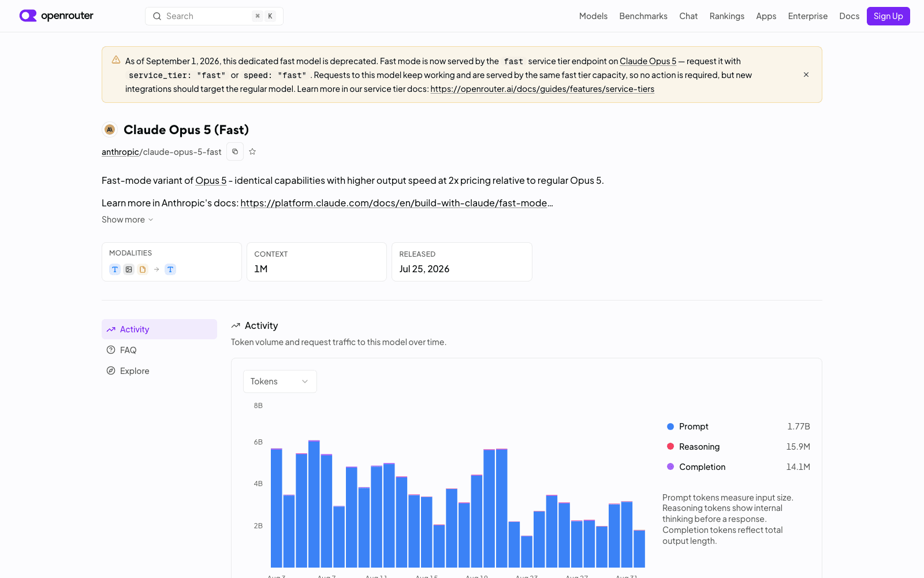The image size is (924, 578).
Task: Open the service tiers docs link
Action: [x=542, y=89]
